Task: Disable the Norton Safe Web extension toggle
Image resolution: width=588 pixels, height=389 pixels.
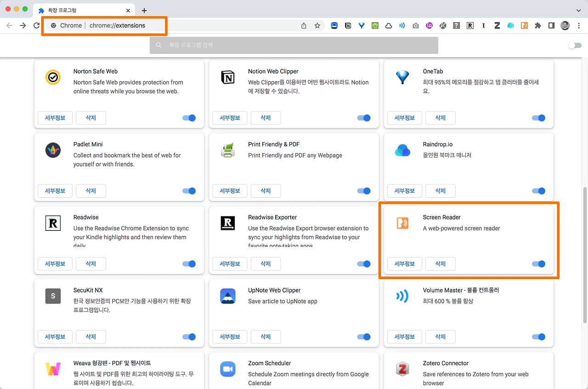Action: [189, 118]
